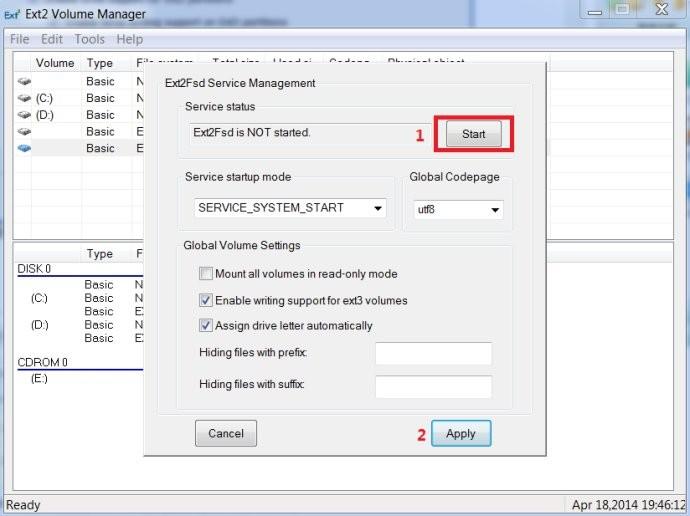The height and width of the screenshot is (516, 690).
Task: Select DISK 0 in the lower pane
Action: [34, 268]
